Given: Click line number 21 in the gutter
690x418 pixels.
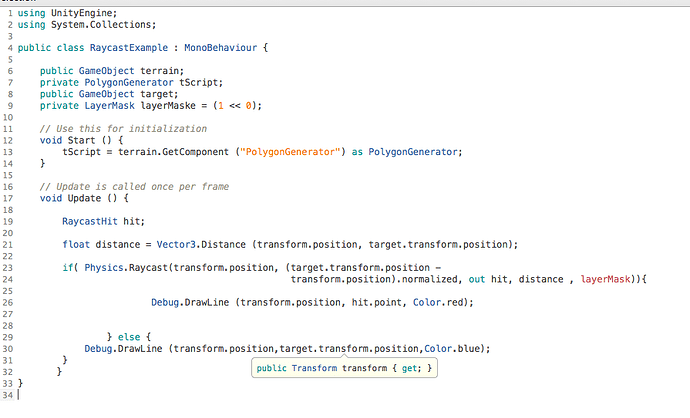Looking at the screenshot, I should click(9, 244).
